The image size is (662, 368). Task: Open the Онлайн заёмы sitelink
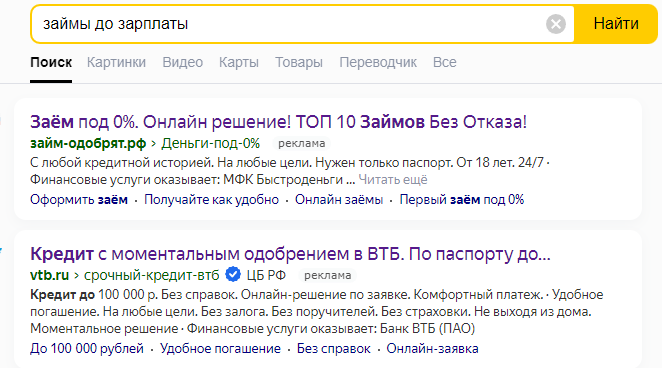click(339, 199)
